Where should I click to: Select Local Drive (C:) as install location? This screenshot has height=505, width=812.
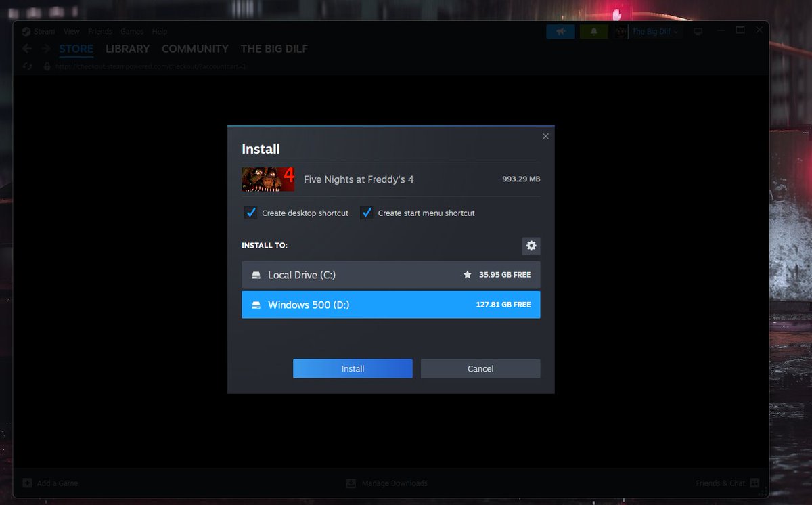click(x=390, y=275)
